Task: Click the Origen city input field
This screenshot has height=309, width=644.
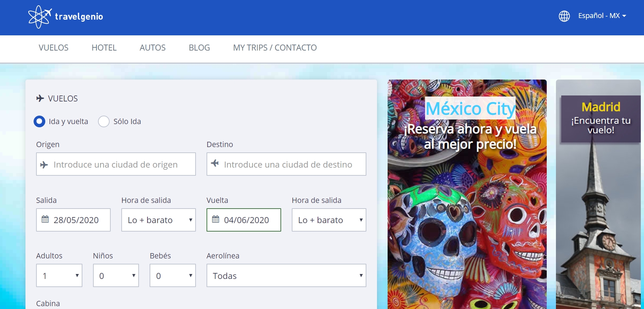Action: click(116, 164)
